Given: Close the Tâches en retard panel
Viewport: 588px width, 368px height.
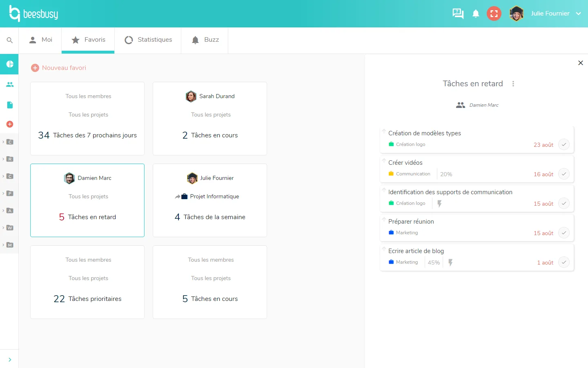Looking at the screenshot, I should click(581, 63).
